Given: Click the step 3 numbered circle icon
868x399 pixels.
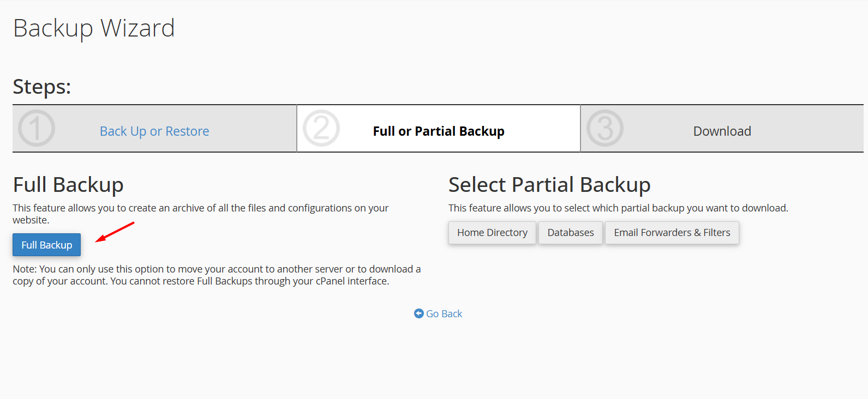Looking at the screenshot, I should click(x=605, y=129).
